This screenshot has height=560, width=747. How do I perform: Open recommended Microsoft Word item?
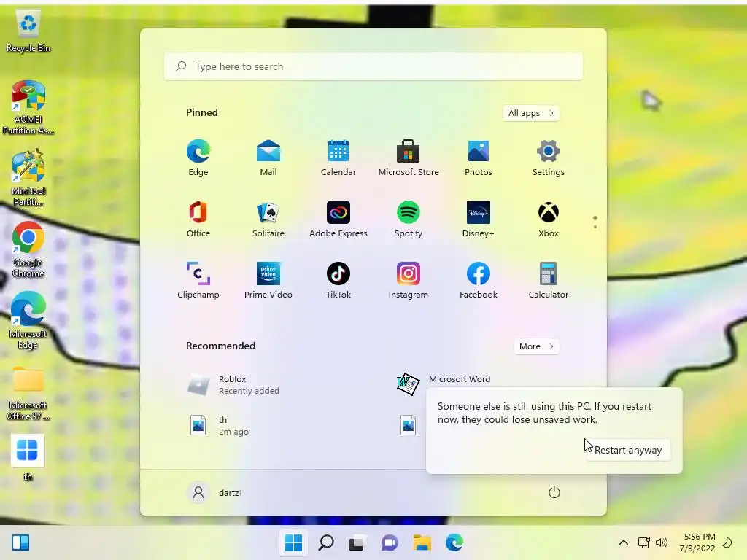coord(443,384)
